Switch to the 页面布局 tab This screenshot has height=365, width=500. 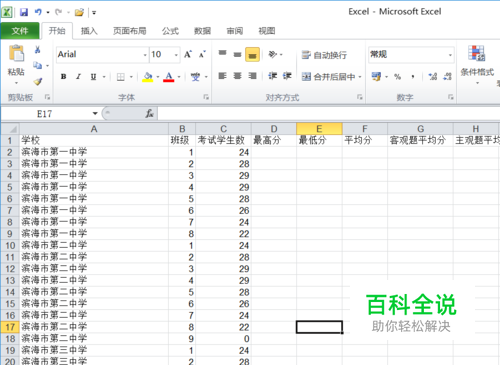tap(130, 31)
